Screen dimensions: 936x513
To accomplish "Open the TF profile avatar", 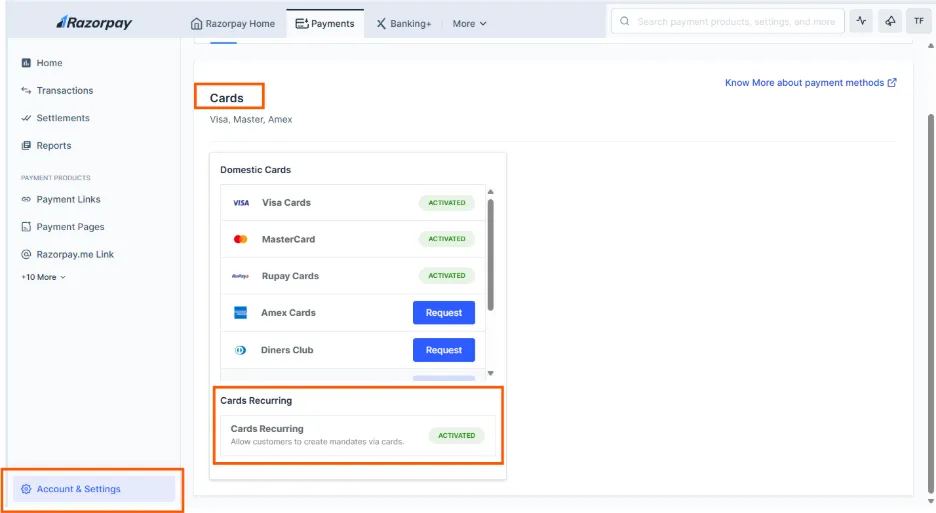I will [919, 21].
